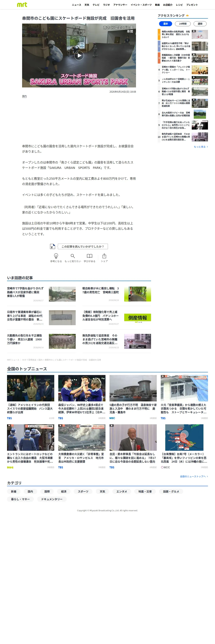Click the green 倒産情報 thumbnail
Image resolution: width=215 pixels, height=644 pixels.
tap(137, 318)
